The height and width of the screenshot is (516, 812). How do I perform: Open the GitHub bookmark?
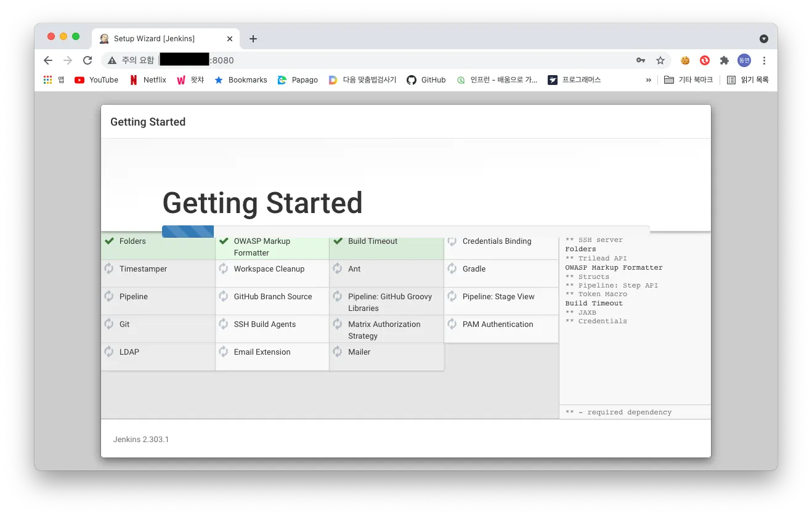[426, 80]
